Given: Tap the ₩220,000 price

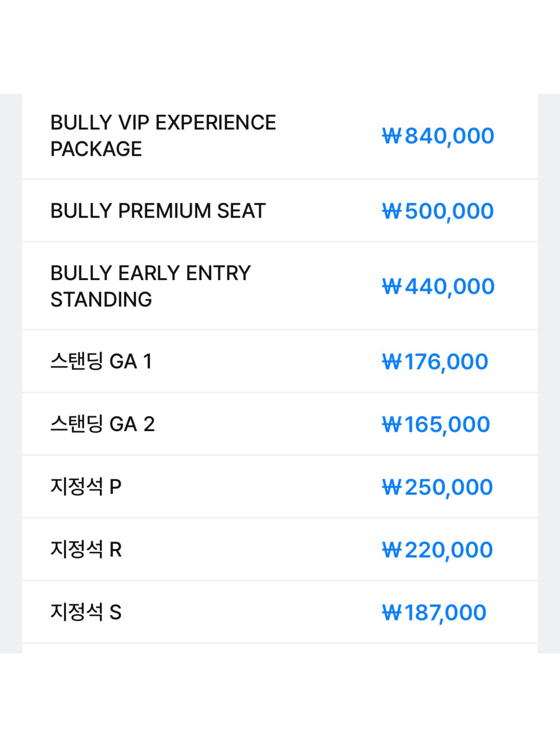Looking at the screenshot, I should pyautogui.click(x=437, y=550).
